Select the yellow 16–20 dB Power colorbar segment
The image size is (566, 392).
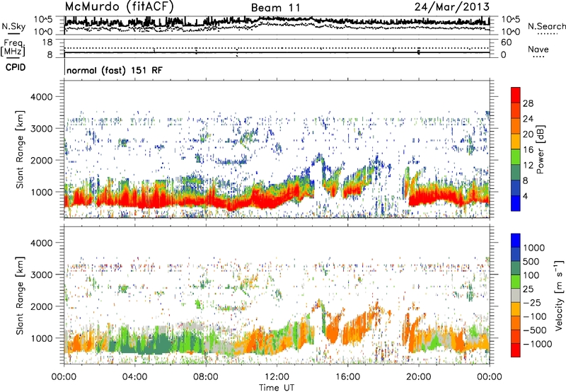516,142
